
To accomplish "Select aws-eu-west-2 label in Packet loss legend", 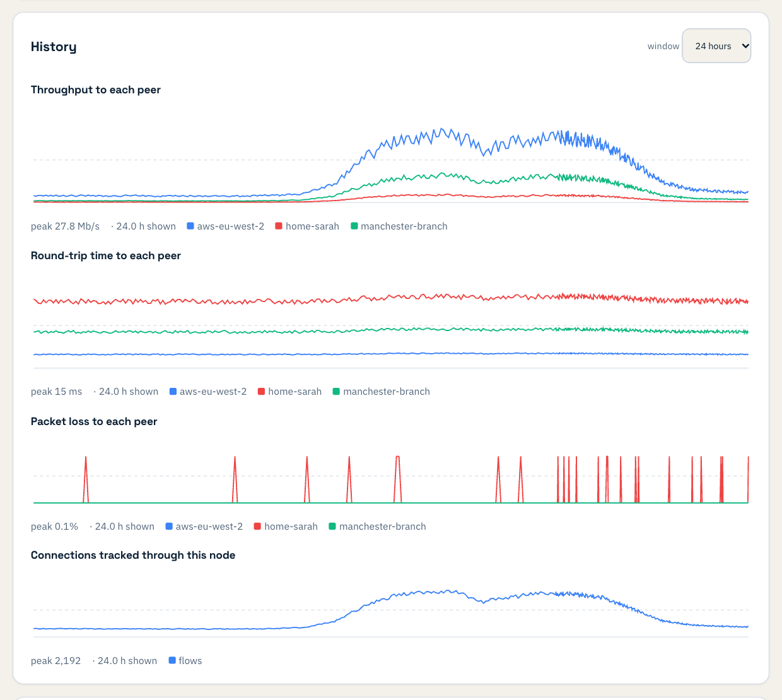I will (x=209, y=527).
